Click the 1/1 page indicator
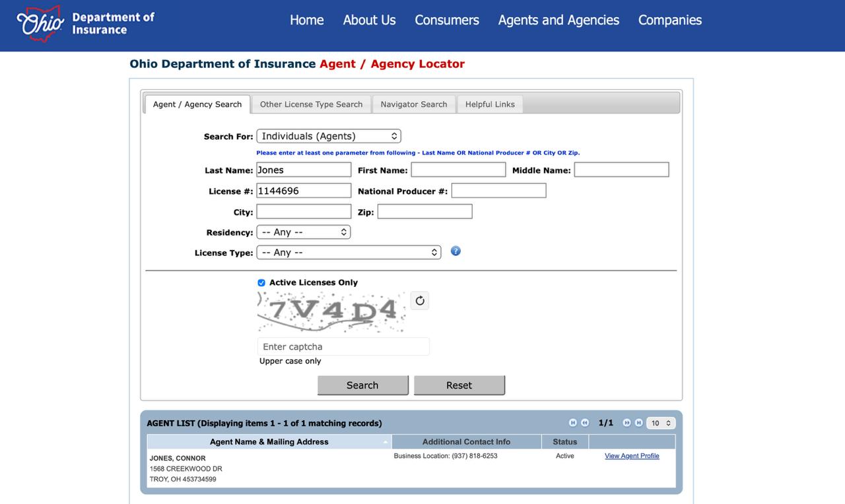Screen dimensions: 845x504 (606, 423)
